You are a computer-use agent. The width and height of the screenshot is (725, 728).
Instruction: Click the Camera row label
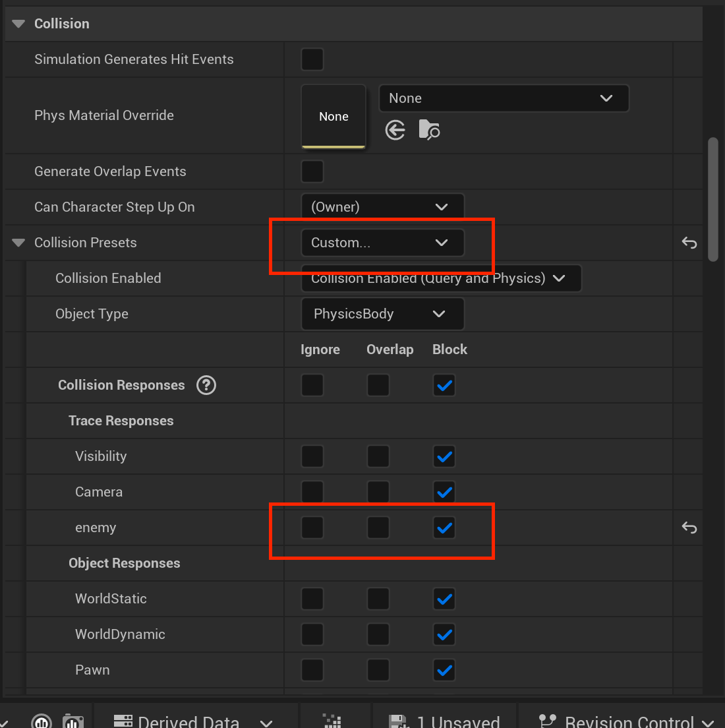click(99, 492)
